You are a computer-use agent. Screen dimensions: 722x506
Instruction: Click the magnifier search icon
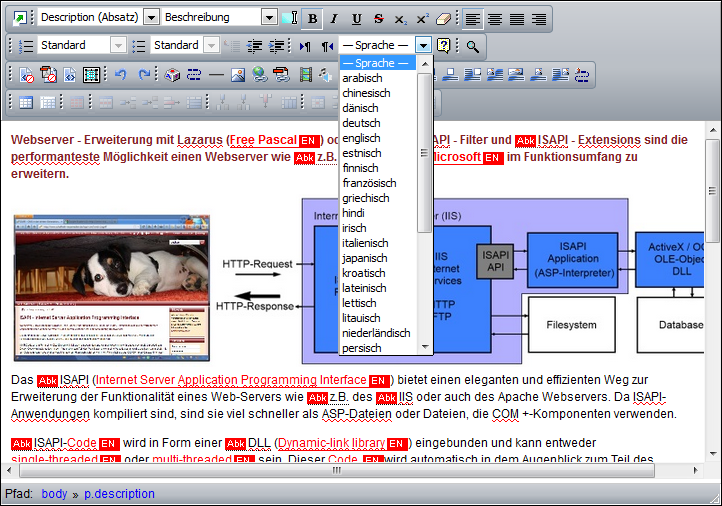pos(472,46)
